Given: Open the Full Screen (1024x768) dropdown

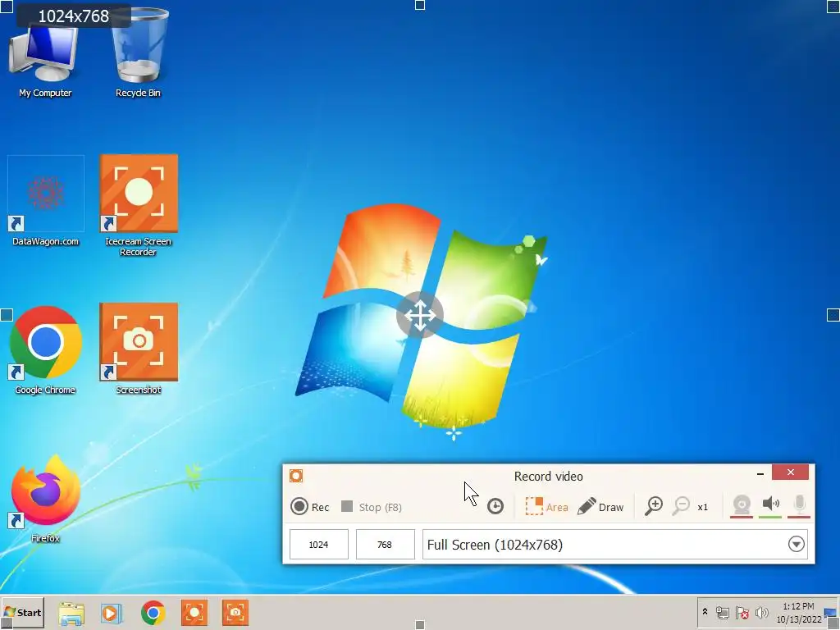Looking at the screenshot, I should coord(614,545).
